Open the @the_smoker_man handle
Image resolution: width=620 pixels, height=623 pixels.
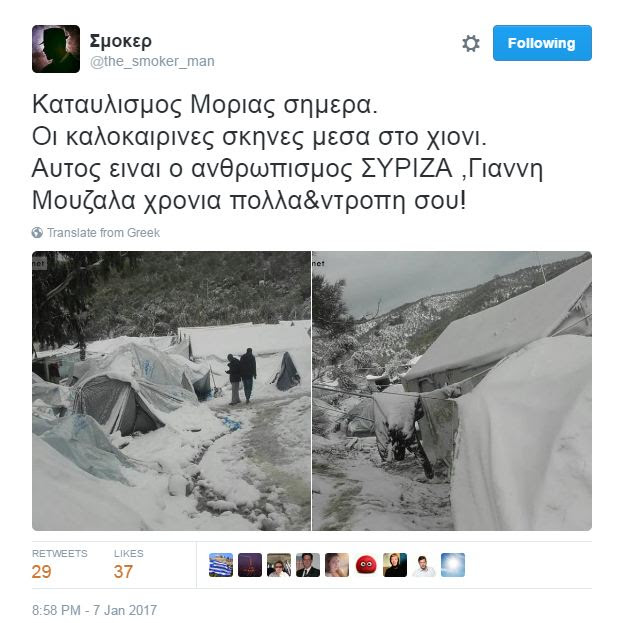point(152,62)
